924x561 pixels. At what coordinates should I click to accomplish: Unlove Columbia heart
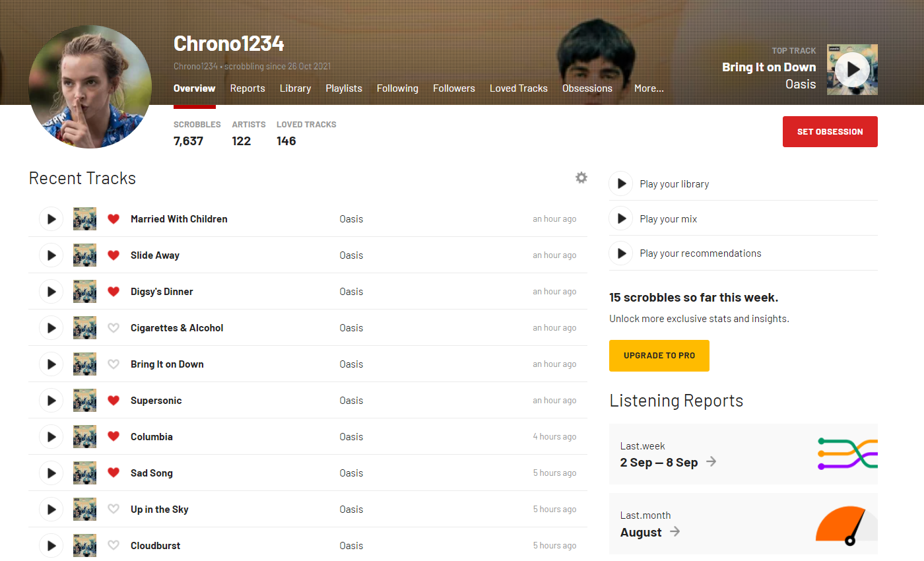tap(114, 437)
